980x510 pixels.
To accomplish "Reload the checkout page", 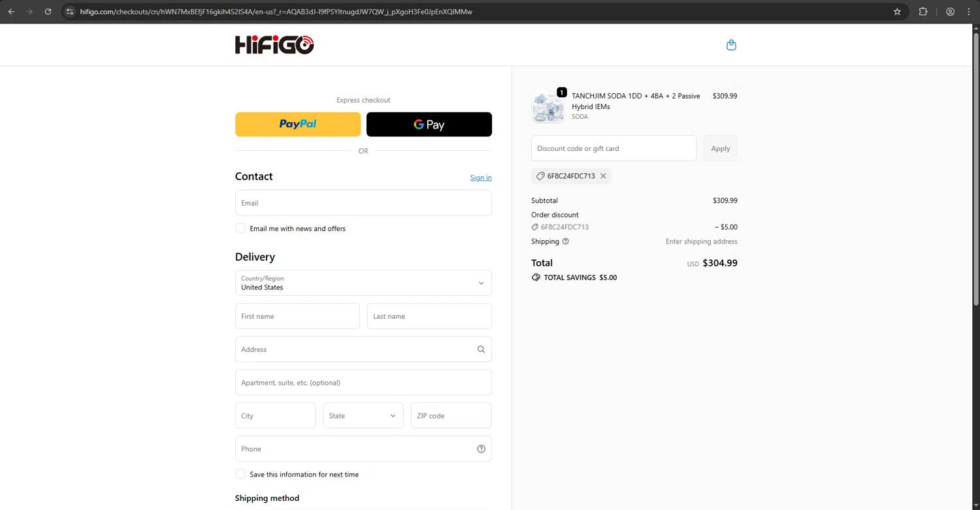I will 48,12.
